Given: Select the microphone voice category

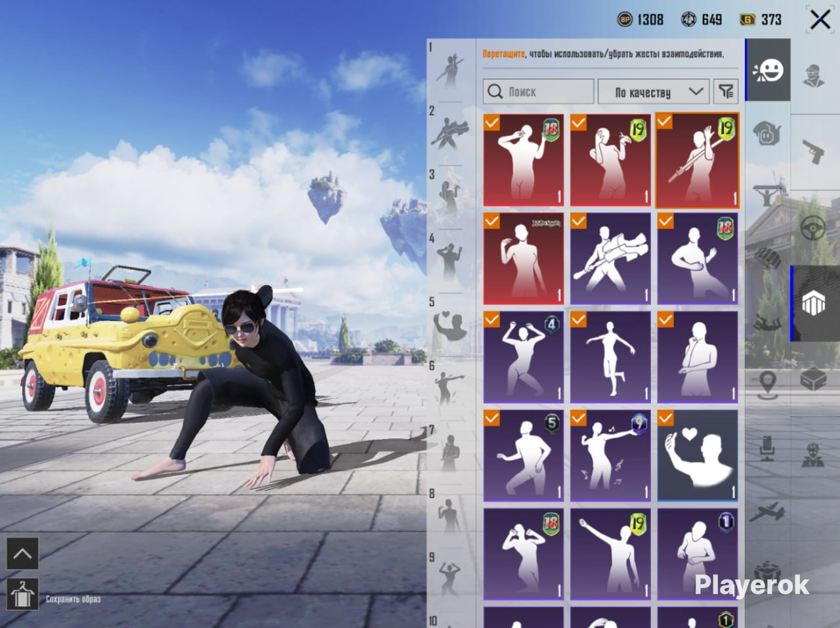Looking at the screenshot, I should 766,447.
